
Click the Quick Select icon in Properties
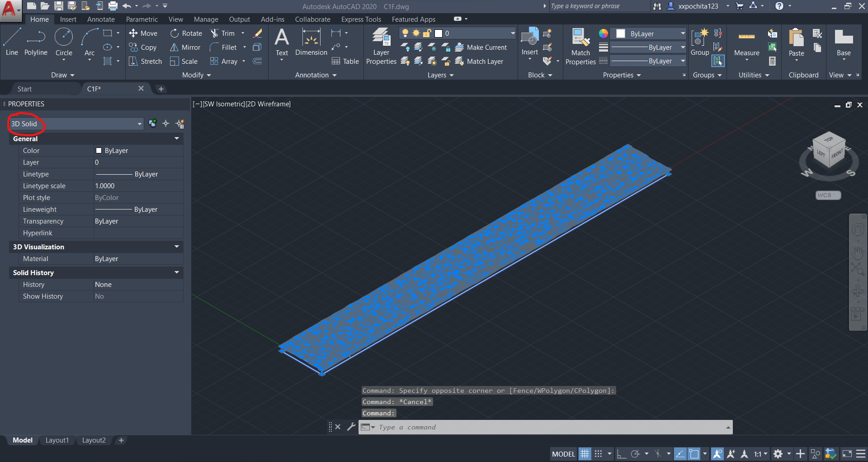(x=180, y=124)
